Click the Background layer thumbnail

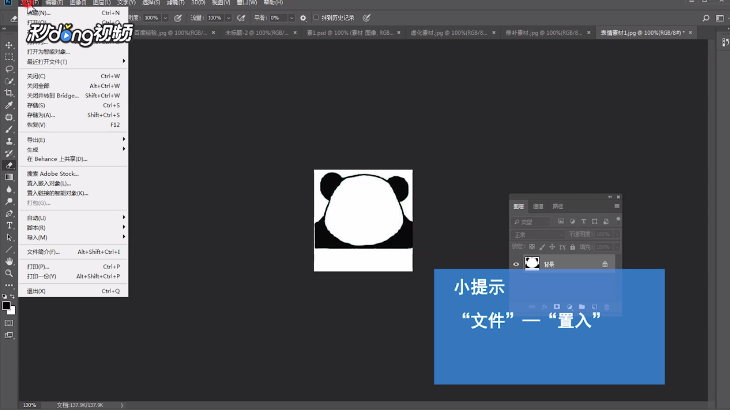point(532,263)
